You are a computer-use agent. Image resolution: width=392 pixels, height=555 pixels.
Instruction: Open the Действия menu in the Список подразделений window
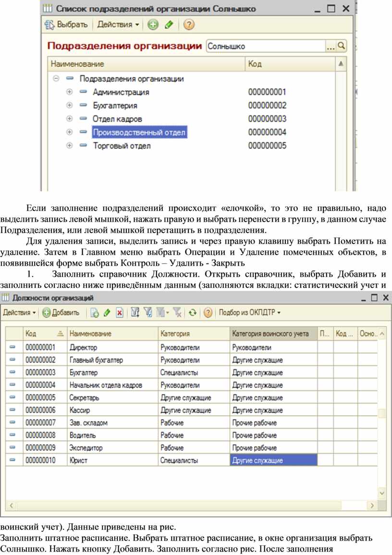point(118,25)
